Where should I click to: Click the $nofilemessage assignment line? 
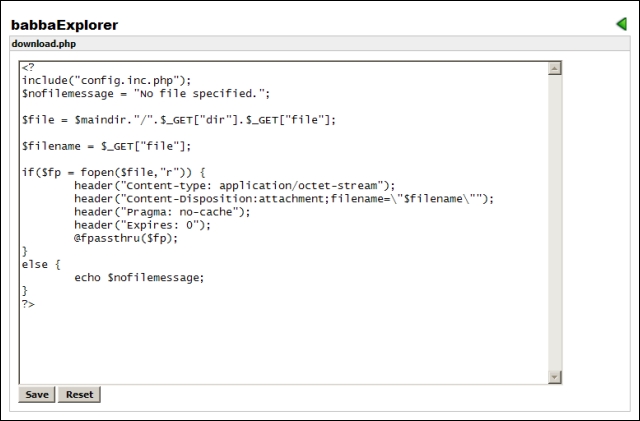(x=146, y=94)
